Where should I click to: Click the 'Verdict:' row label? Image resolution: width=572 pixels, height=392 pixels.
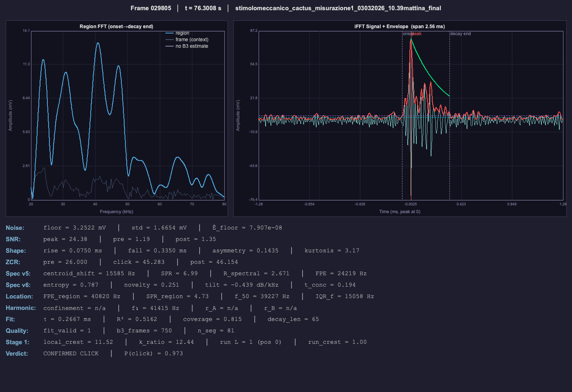point(17,354)
